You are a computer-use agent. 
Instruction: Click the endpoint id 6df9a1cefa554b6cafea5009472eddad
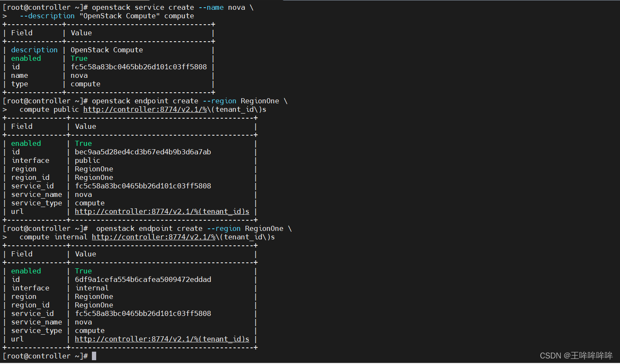coord(143,279)
